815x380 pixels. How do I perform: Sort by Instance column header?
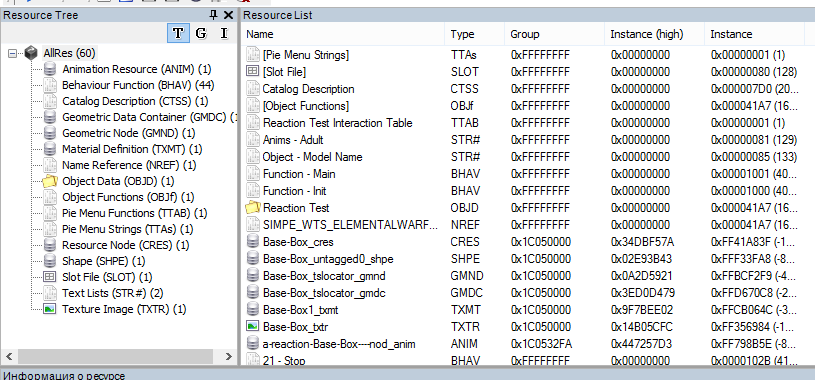tap(754, 34)
